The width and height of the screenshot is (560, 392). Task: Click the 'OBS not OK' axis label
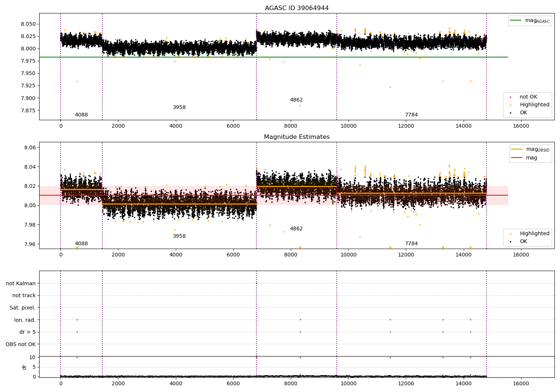[x=21, y=344]
